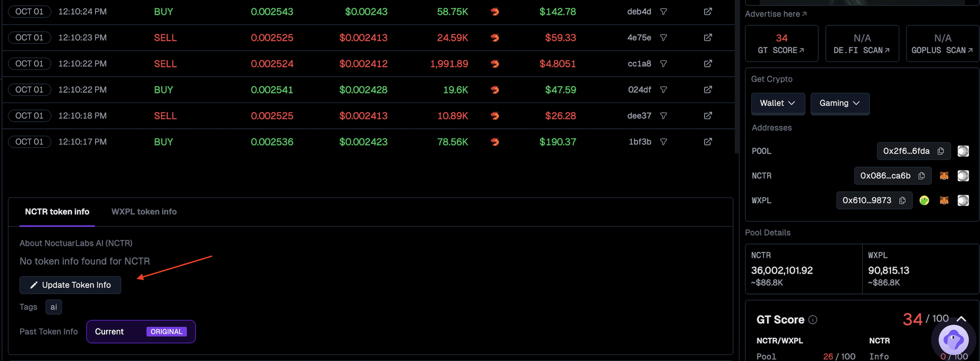The width and height of the screenshot is (980, 361).
Task: Click the info icon next to GT Score
Action: point(812,320)
